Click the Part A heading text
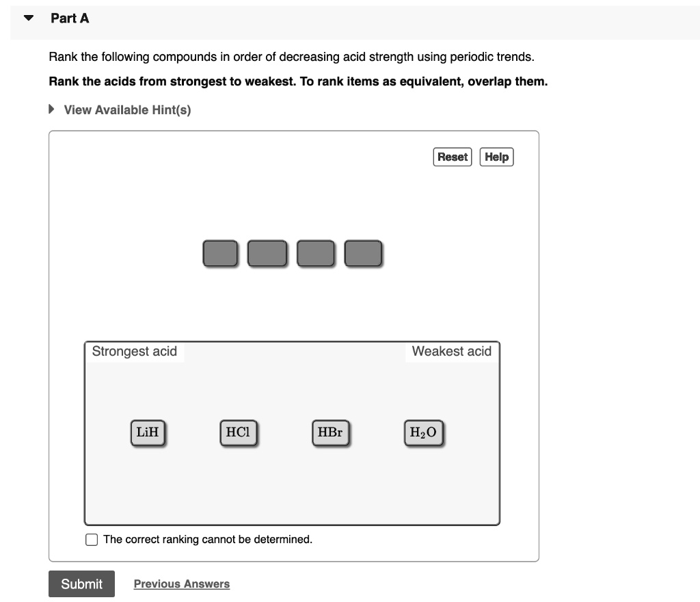This screenshot has width=700, height=602. pyautogui.click(x=70, y=18)
